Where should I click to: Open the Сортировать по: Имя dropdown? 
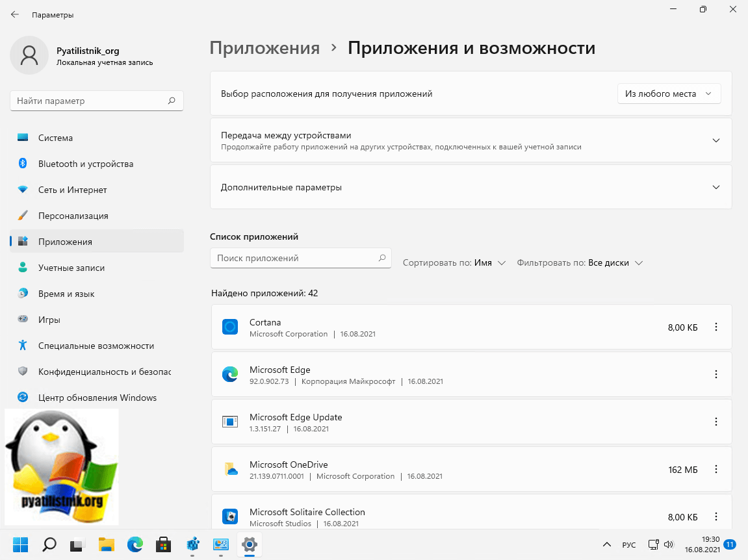coord(454,263)
